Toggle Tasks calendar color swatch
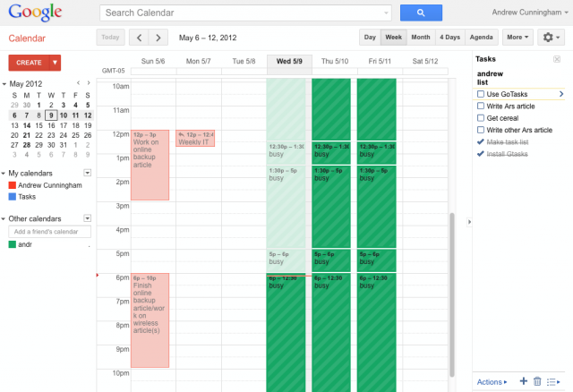The width and height of the screenshot is (573, 392). (x=12, y=197)
